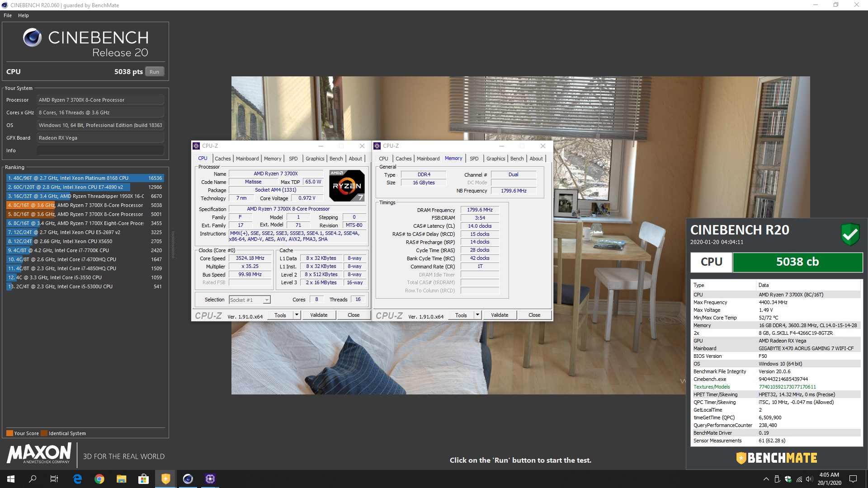This screenshot has height=488, width=868.
Task: Open network tray icon
Action: click(x=799, y=479)
